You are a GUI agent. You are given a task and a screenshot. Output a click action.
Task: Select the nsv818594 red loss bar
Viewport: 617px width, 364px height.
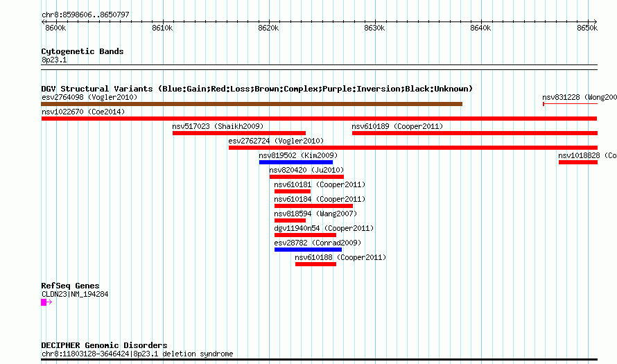click(x=290, y=220)
